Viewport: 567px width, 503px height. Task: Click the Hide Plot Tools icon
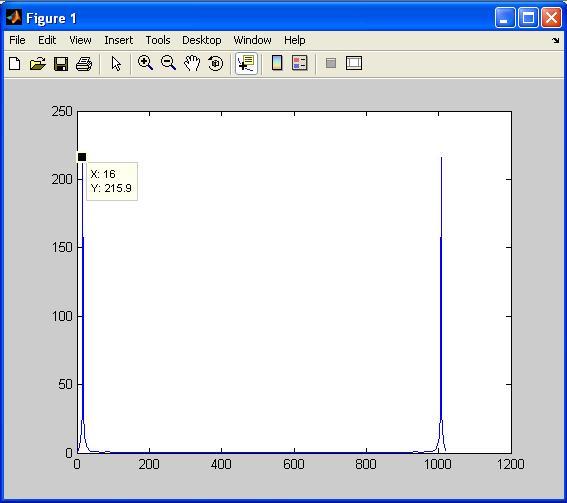pos(331,63)
